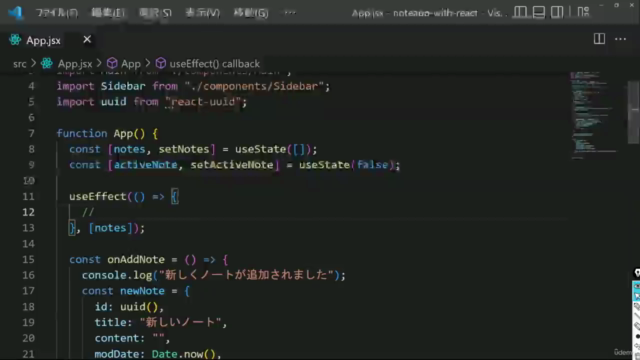Click the word Sidebar in the import line
Image resolution: width=640 pixels, height=360 pixels.
[x=123, y=86]
